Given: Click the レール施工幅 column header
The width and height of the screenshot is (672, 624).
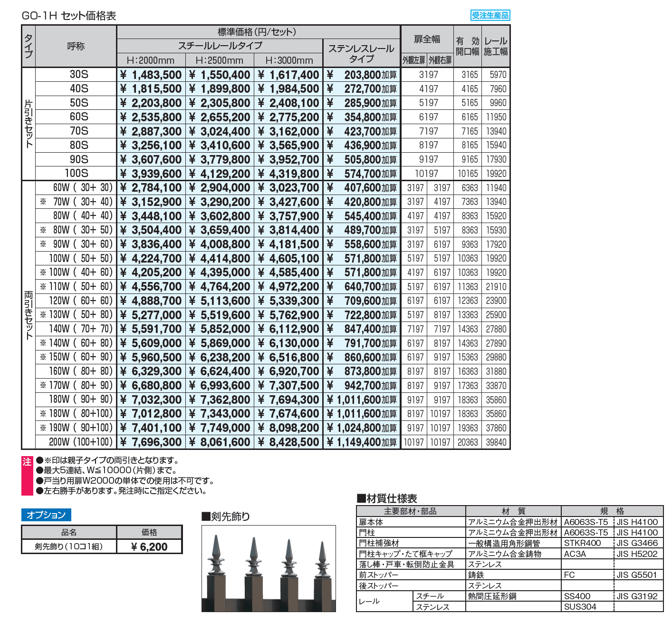Looking at the screenshot, I should click(x=495, y=46).
